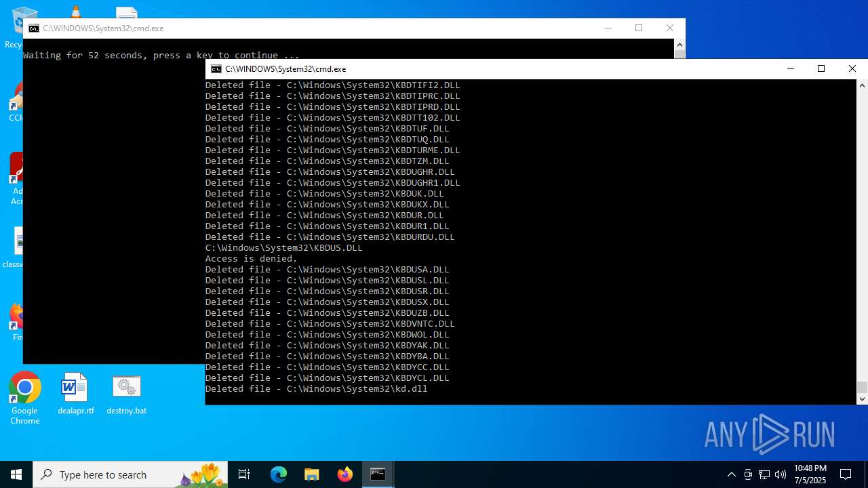Screen dimensions: 868x488
Task: Click the KBDTIFI2.DLL deleted file line
Action: [333, 85]
